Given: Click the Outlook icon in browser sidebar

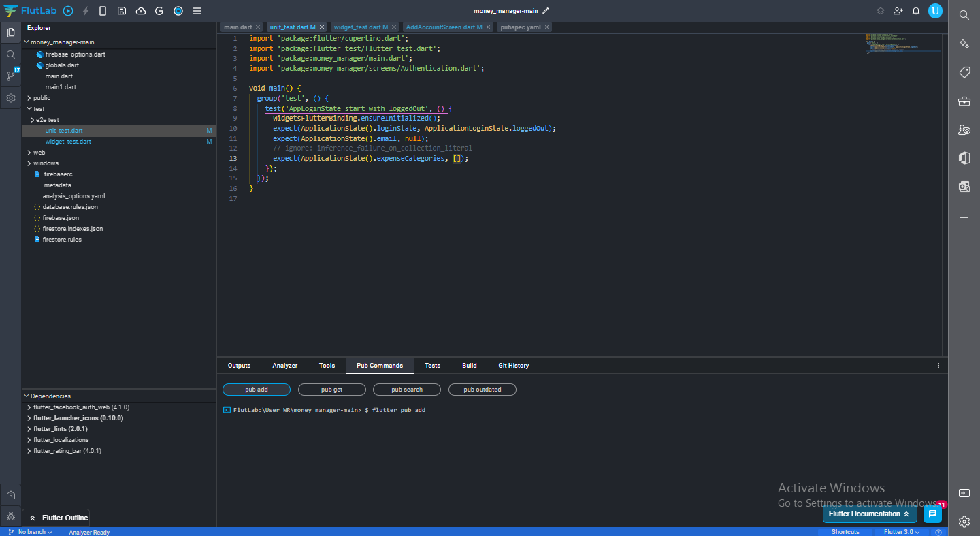Looking at the screenshot, I should click(964, 187).
